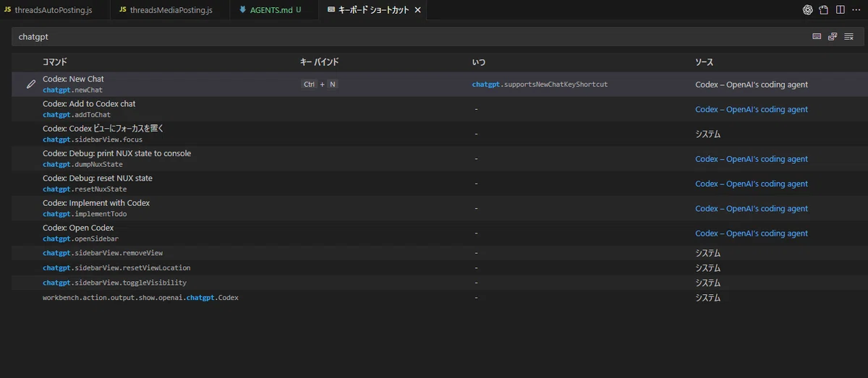Close the キーボード ショートカット tab

click(417, 10)
